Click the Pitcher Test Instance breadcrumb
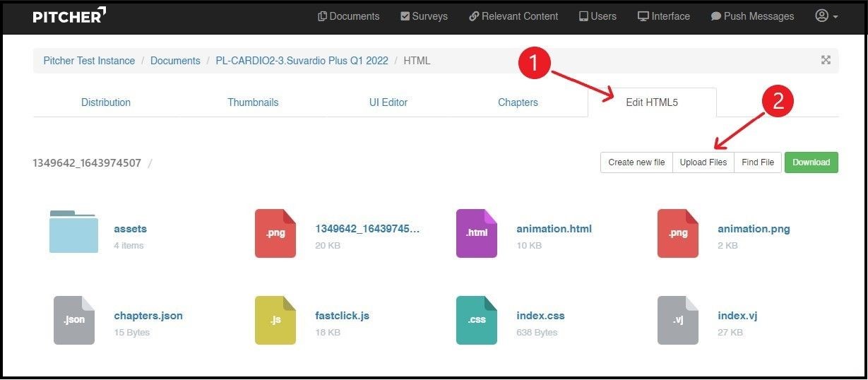Screen dimensions: 868x380 pyautogui.click(x=89, y=61)
